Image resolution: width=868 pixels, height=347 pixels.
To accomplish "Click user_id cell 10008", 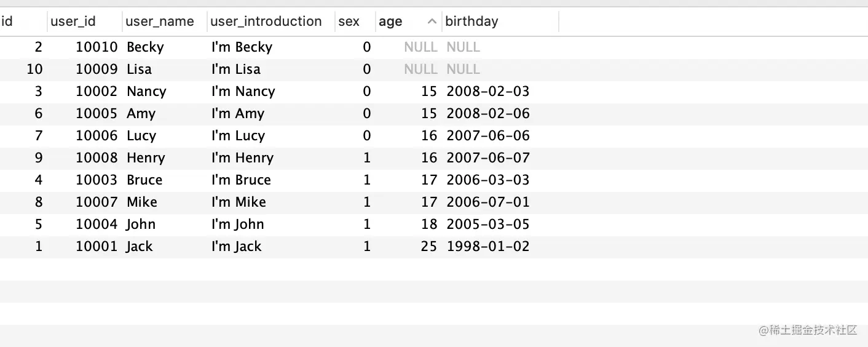I will [x=97, y=158].
